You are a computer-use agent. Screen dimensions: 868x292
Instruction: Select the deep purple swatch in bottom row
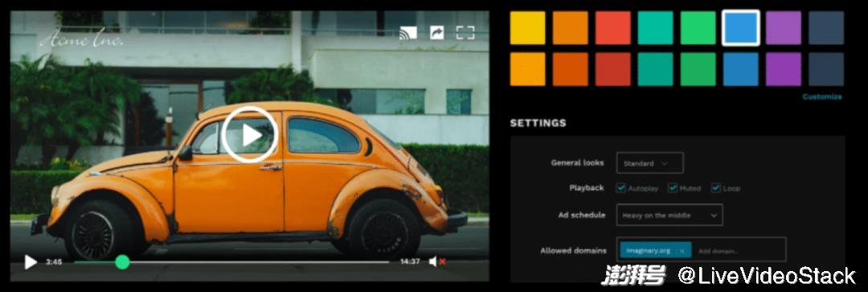(784, 69)
